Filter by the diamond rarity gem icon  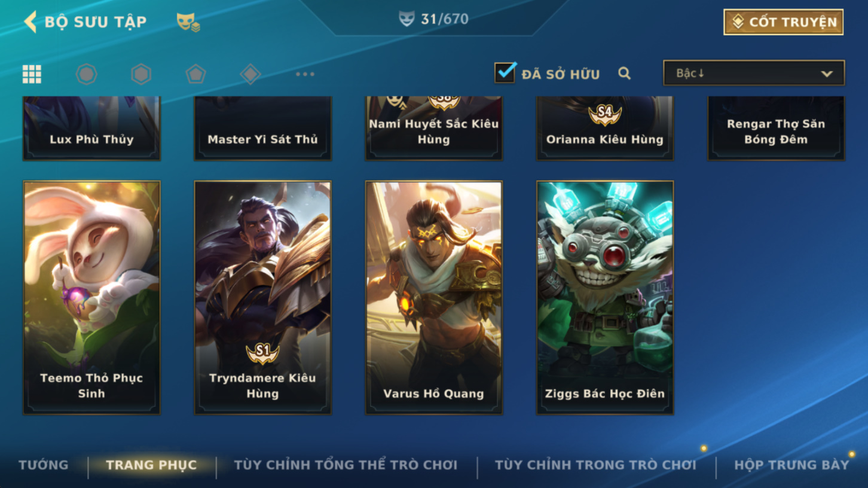pos(250,74)
